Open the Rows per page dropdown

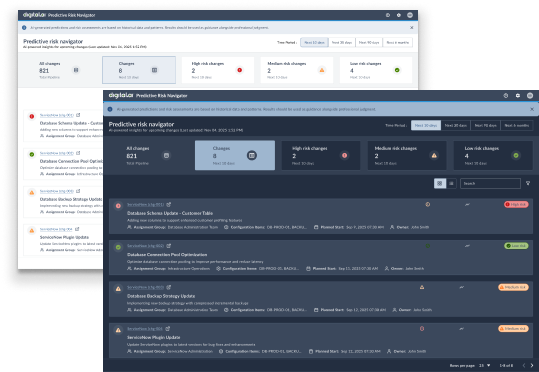(x=485, y=365)
